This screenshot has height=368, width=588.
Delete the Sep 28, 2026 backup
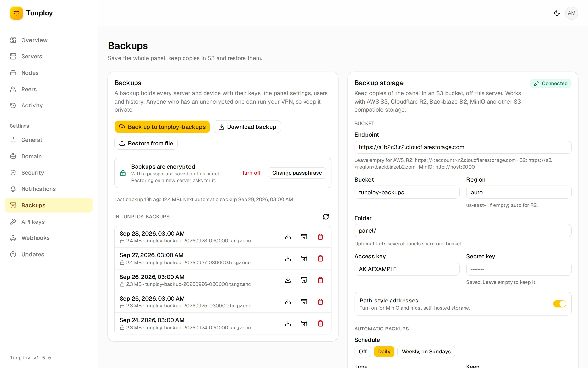[320, 237]
